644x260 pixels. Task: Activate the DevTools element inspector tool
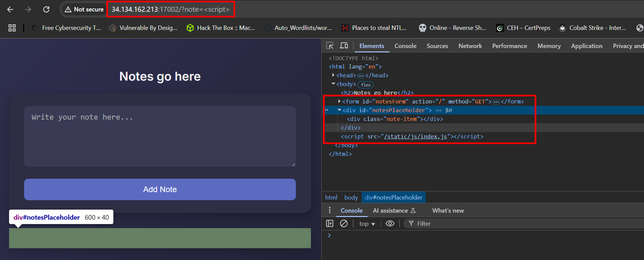330,46
